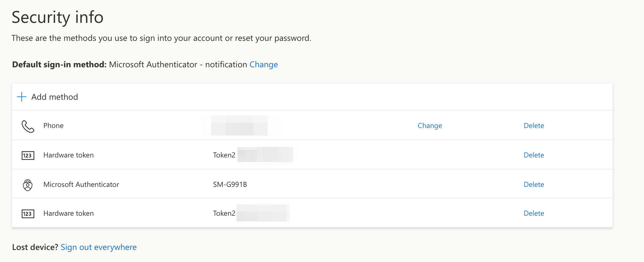Click the plus icon beside Add method

pos(22,97)
